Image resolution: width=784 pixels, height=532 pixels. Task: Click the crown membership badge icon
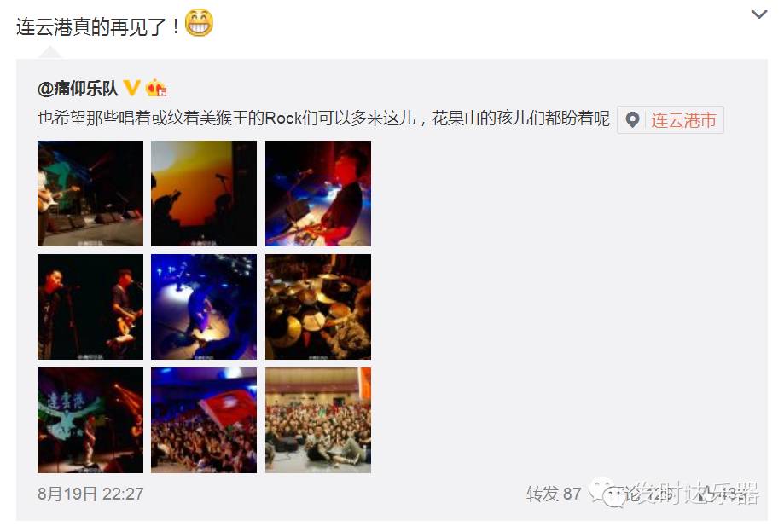(x=156, y=88)
